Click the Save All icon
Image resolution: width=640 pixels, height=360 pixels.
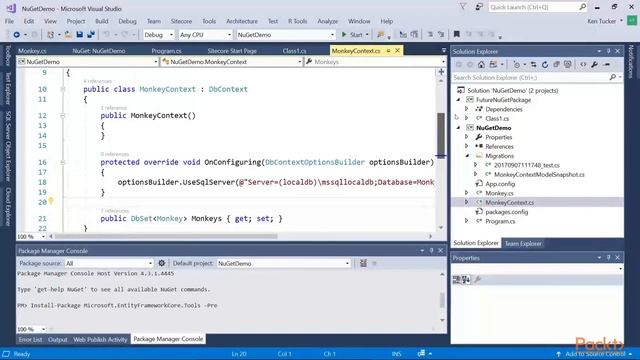point(91,35)
